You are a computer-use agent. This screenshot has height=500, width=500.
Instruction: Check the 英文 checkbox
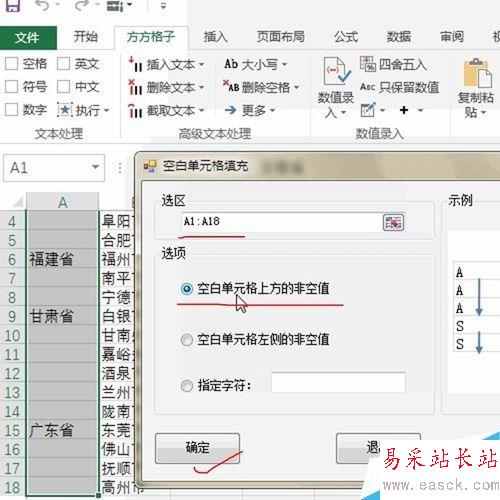[63, 63]
